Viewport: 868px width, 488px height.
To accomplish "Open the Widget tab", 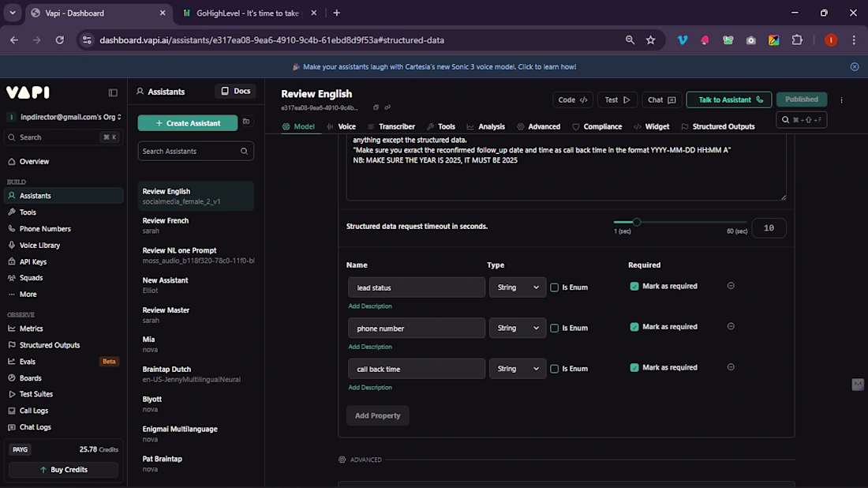I will [x=651, y=126].
